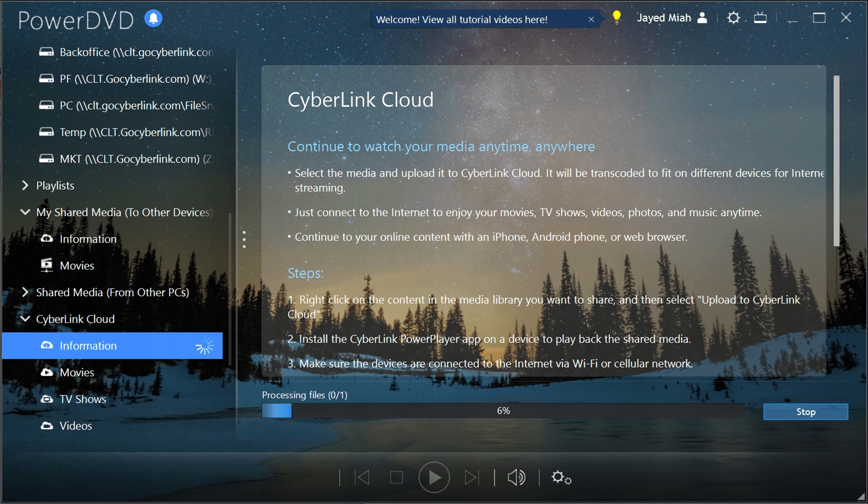Stop playback with the square button

coord(396,477)
